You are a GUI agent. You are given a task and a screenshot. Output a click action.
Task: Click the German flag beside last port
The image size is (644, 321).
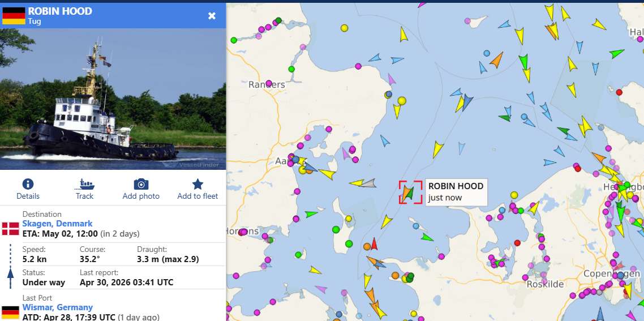point(11,312)
